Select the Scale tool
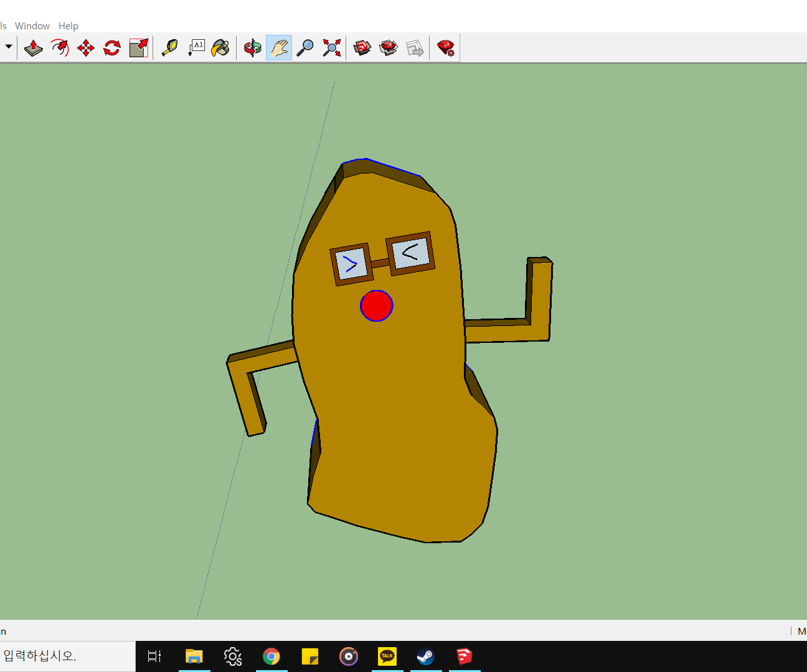 coord(138,47)
